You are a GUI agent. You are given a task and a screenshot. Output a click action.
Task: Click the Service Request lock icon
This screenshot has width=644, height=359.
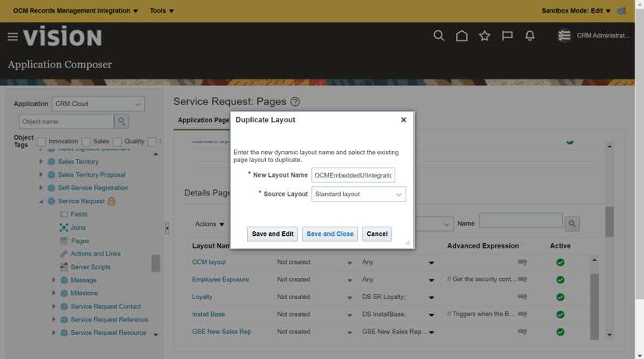[x=111, y=201]
